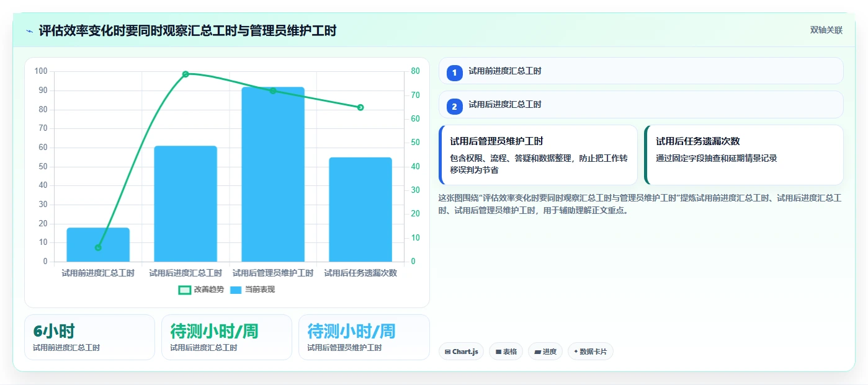Click the left axis value 100
Screen dimensions: 868x385
point(41,71)
